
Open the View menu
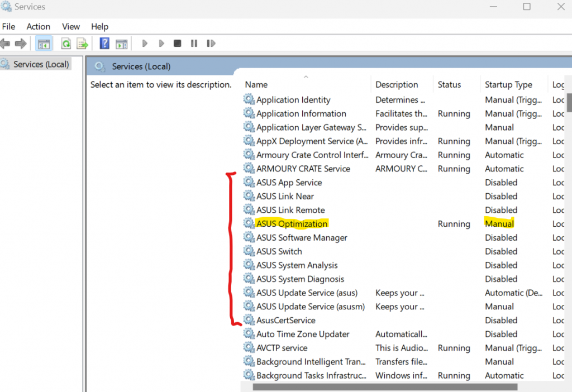point(71,26)
